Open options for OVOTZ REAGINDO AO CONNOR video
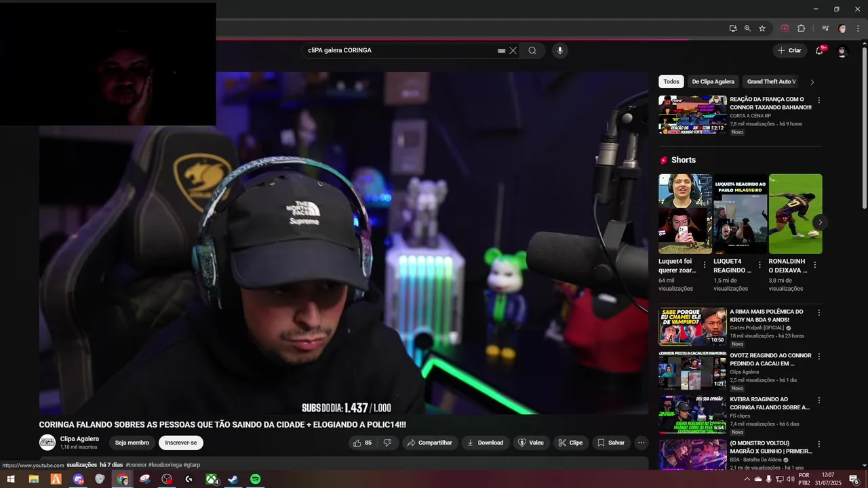868x488 pixels. pos(818,357)
